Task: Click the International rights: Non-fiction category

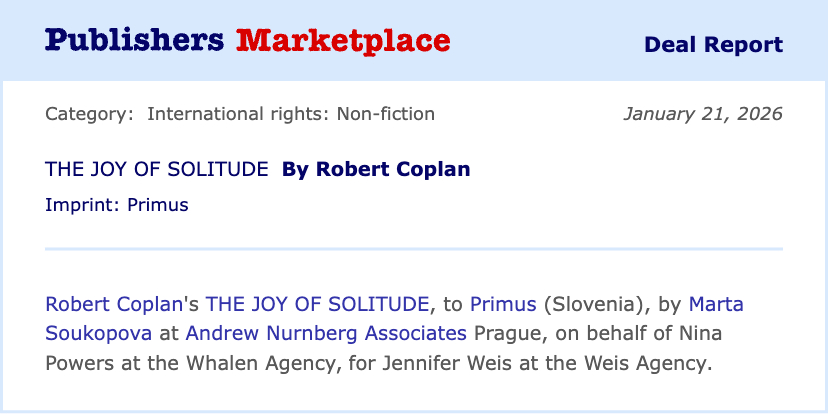Action: 291,114
